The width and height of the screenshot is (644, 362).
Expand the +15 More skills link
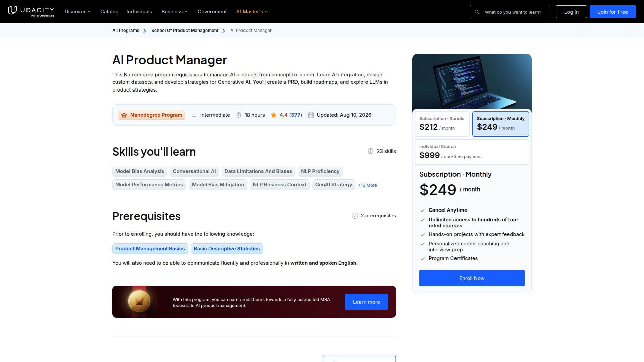click(x=367, y=185)
